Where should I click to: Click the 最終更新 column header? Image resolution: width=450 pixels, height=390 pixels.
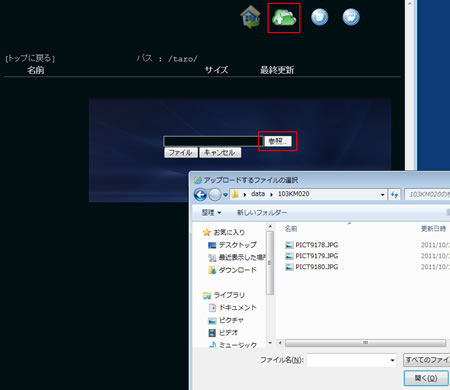[277, 70]
